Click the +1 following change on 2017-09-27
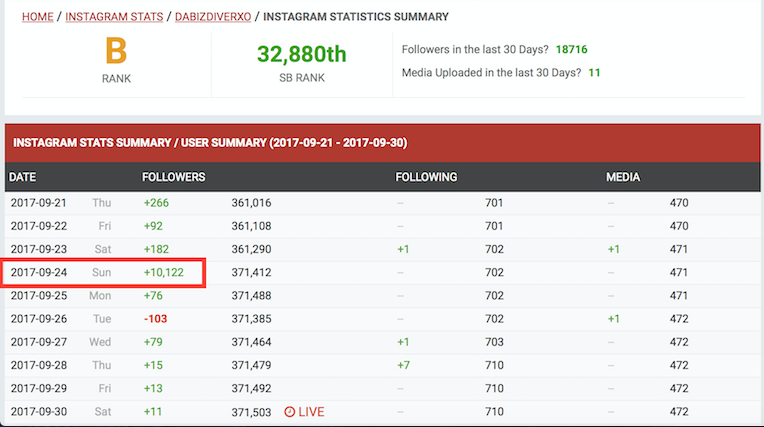764x427 pixels. [403, 342]
